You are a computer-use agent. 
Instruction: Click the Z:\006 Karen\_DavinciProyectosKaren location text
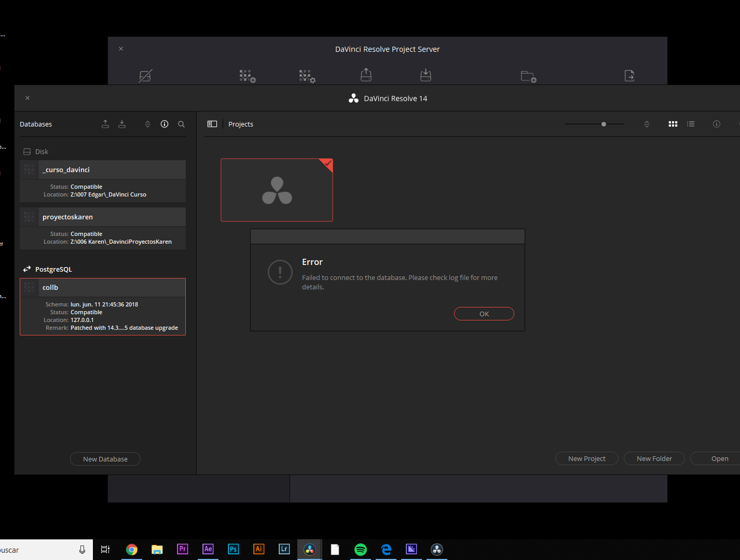(121, 242)
